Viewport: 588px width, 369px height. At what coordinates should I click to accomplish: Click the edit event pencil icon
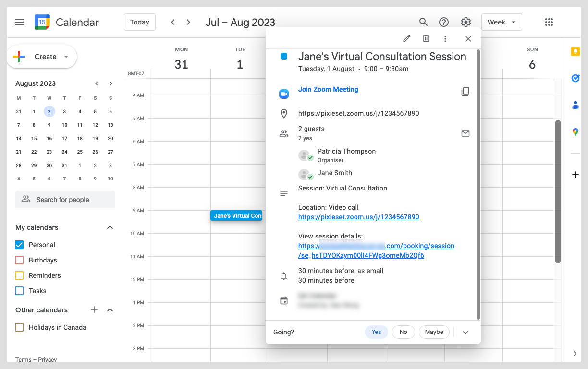407,39
